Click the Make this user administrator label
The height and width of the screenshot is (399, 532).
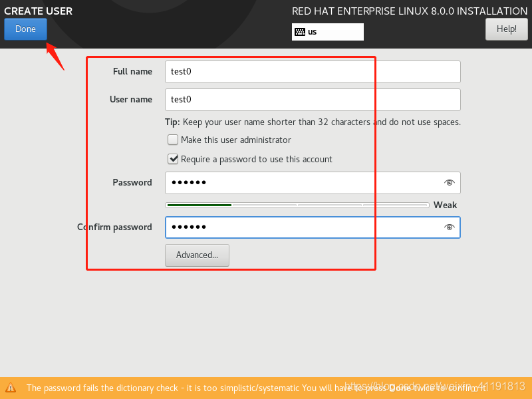tap(236, 140)
